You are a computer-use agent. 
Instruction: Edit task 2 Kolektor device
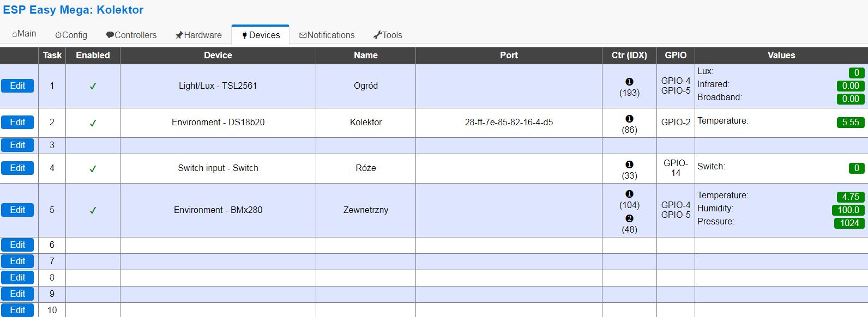pos(17,122)
